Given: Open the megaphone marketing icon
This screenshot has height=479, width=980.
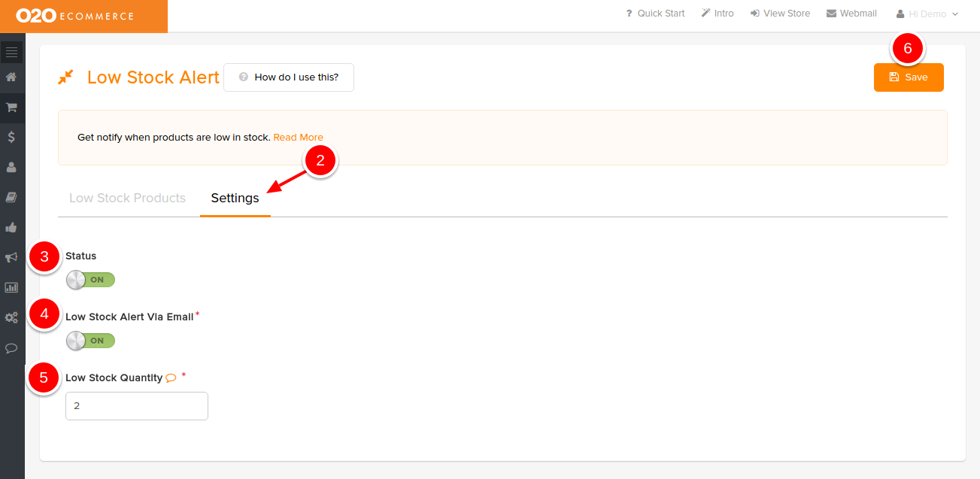Looking at the screenshot, I should (11, 257).
